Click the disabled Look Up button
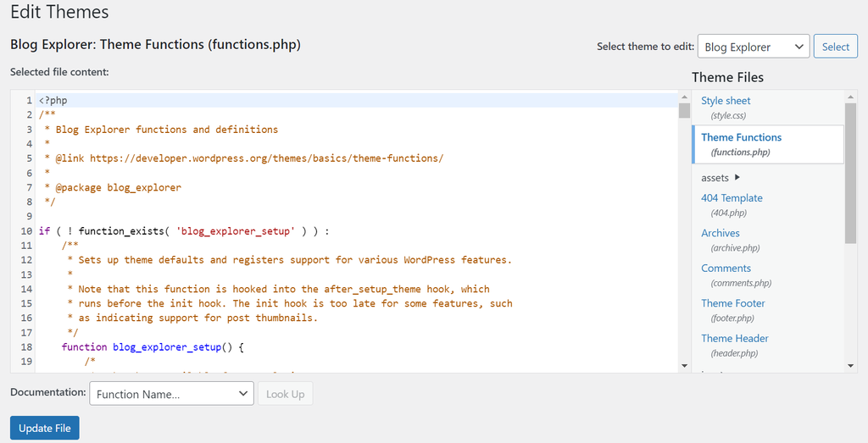This screenshot has width=868, height=443. [285, 394]
